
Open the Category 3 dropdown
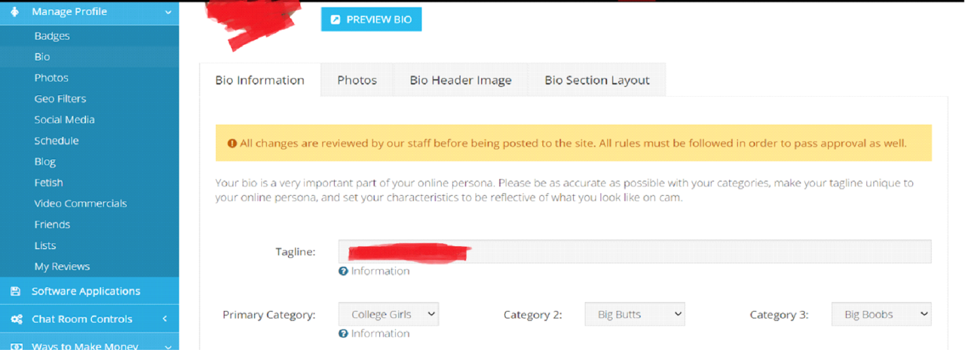coord(881,314)
